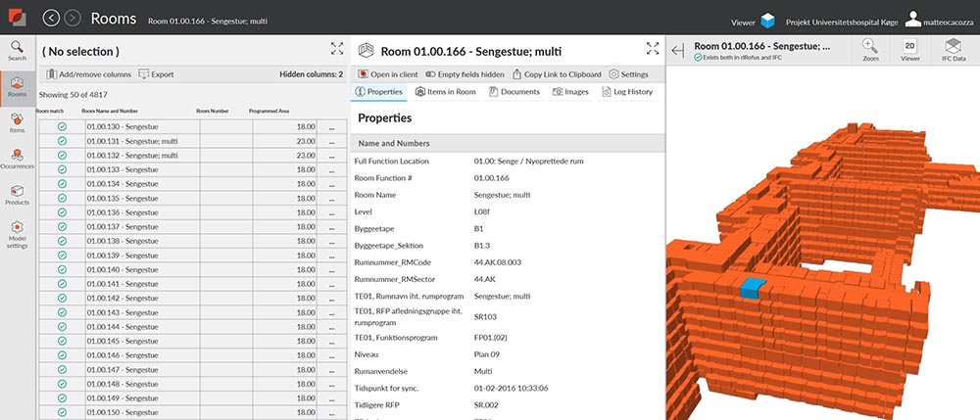Switch to 2D Viewer

tap(910, 50)
